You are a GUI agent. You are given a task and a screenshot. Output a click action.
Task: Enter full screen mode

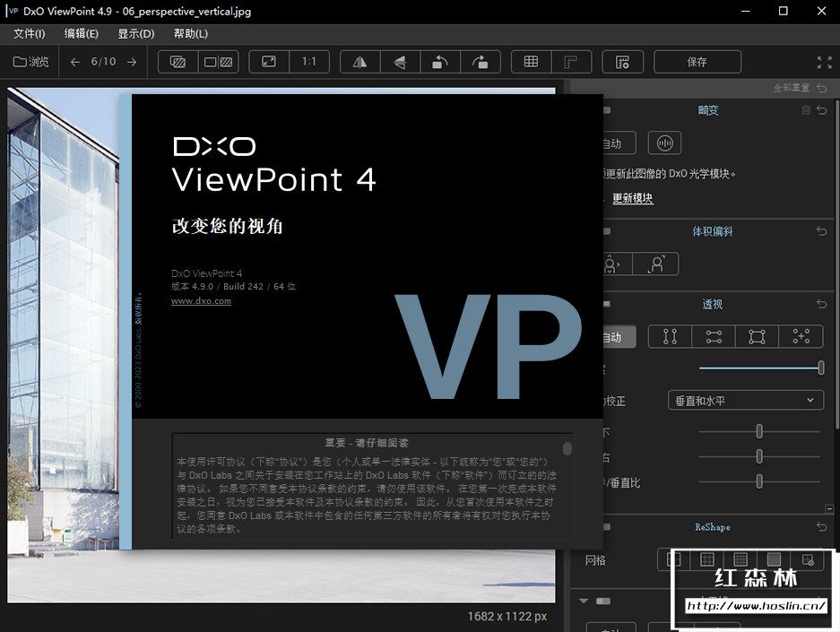coord(825,62)
